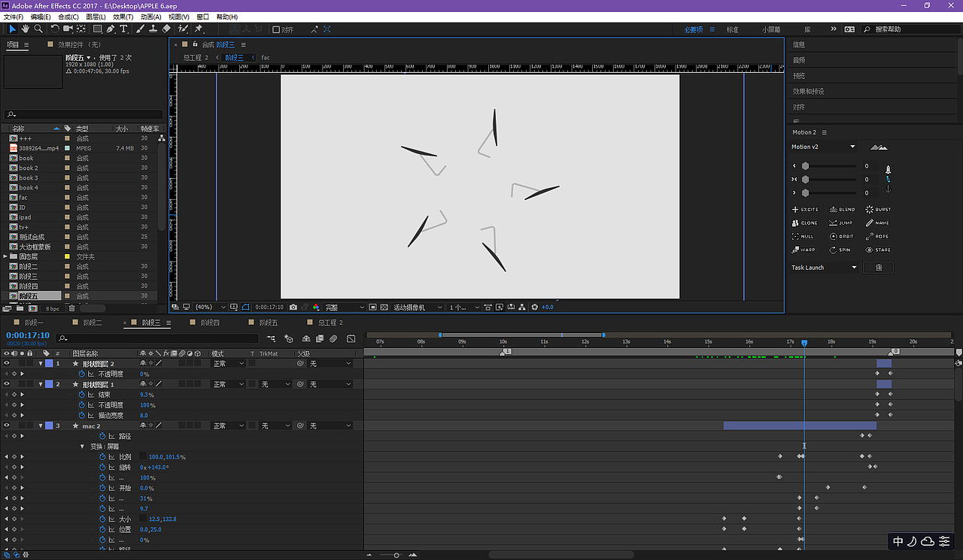The image size is (963, 560).
Task: Hide layer 3 mac 2 with eye
Action: point(7,426)
